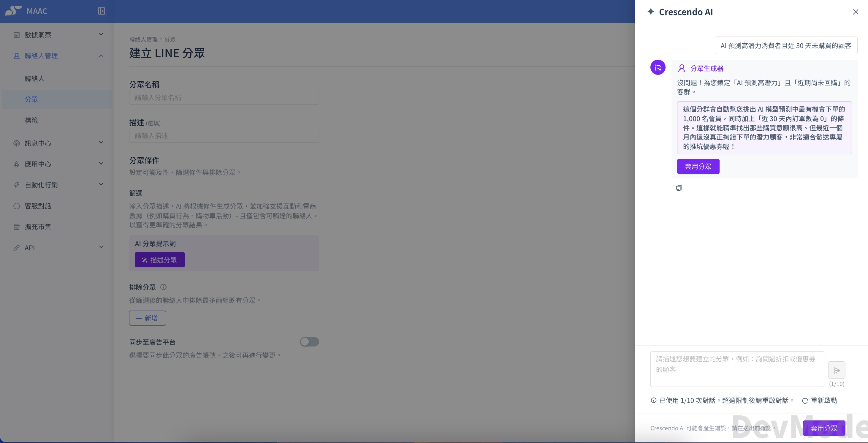Viewport: 868px width, 443px height.
Task: Select the 分眾 submenu item
Action: tap(57, 99)
